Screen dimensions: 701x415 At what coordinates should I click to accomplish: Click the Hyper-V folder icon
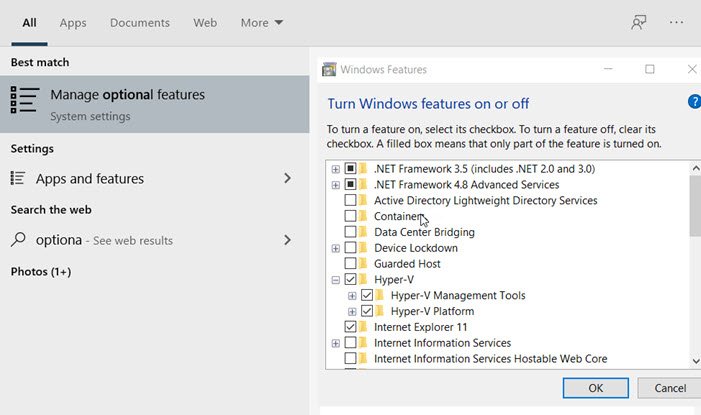coord(364,280)
